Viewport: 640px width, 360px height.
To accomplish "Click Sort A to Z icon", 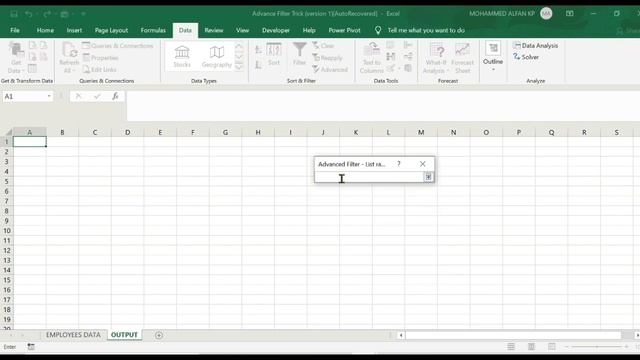I will click(258, 50).
